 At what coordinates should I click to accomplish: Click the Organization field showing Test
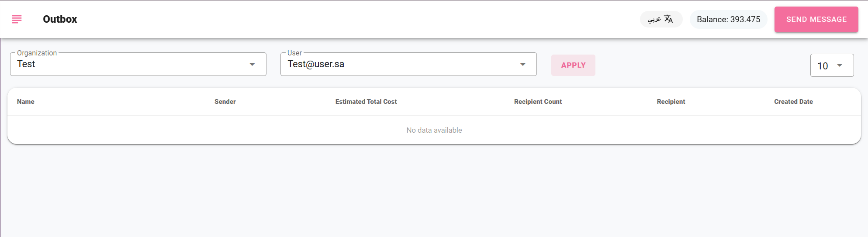tap(138, 64)
